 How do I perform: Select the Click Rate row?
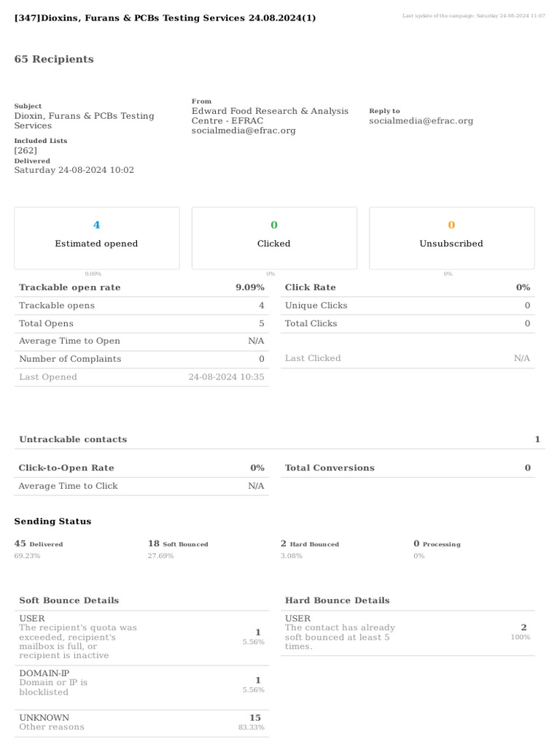(x=408, y=287)
